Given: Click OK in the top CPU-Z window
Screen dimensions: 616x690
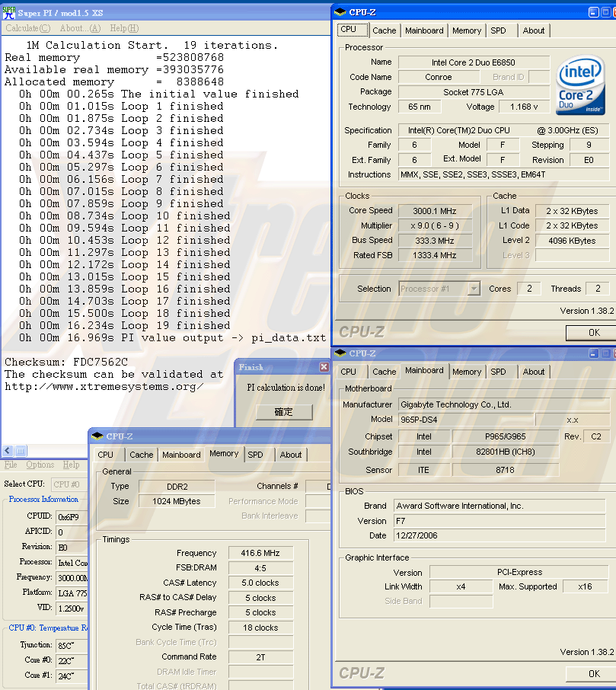Looking at the screenshot, I should (x=594, y=333).
